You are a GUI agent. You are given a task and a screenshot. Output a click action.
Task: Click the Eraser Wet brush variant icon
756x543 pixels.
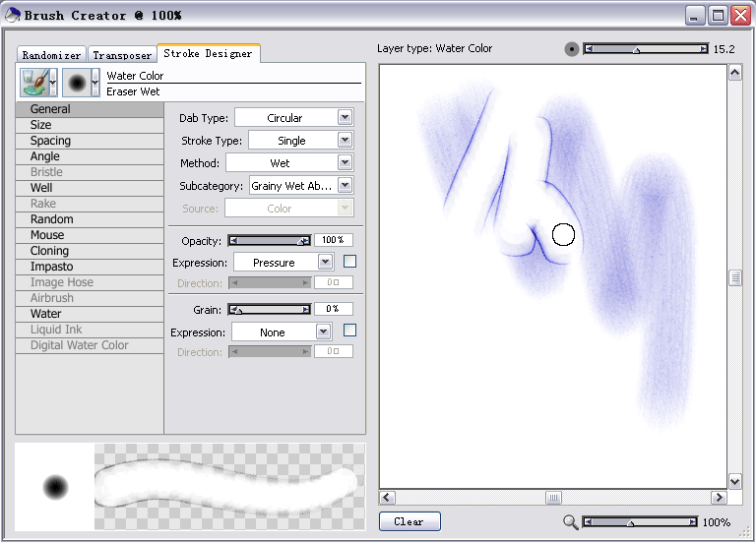[x=77, y=83]
